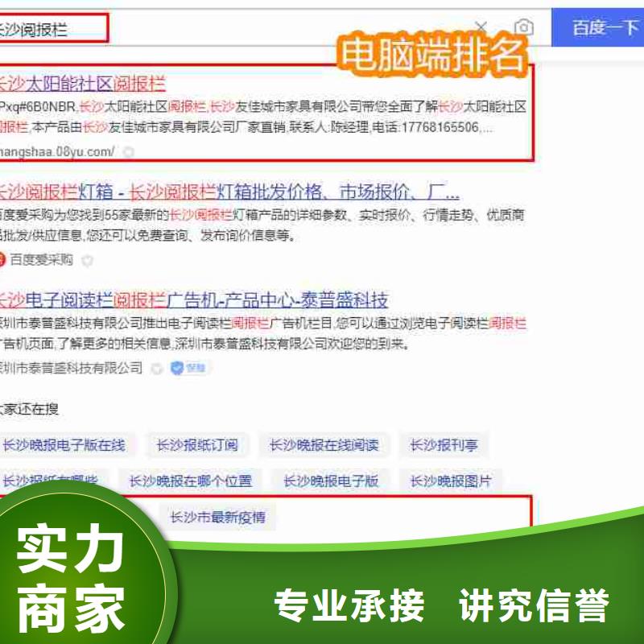Open the result 长沙太阳能社区阅报栏
Screen dimensions: 644x644
[x=82, y=84]
